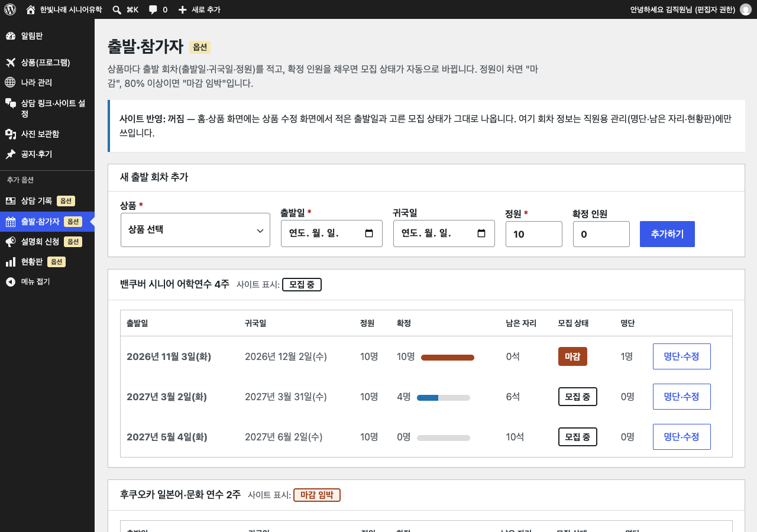The height and width of the screenshot is (532, 757).
Task: Click the airplane icon for 상품(프로그램)
Action: [x=11, y=62]
